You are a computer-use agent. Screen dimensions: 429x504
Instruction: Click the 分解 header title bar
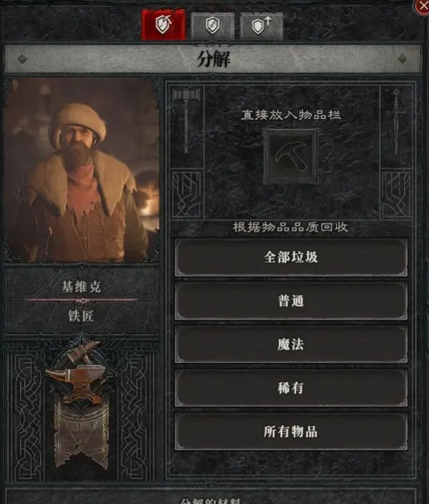(213, 59)
